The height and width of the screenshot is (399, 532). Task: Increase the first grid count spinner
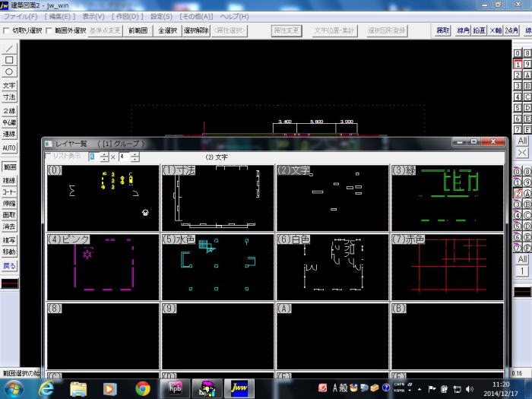(x=105, y=154)
